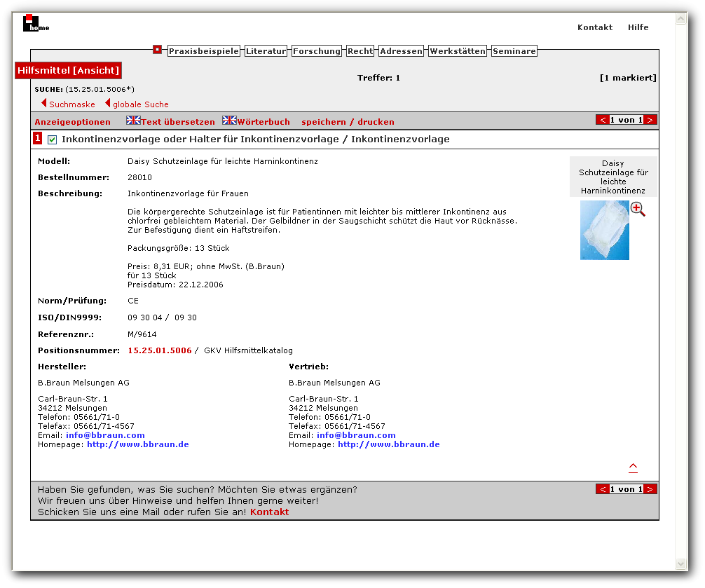Open Wörterbuch via its flag icon

[229, 120]
